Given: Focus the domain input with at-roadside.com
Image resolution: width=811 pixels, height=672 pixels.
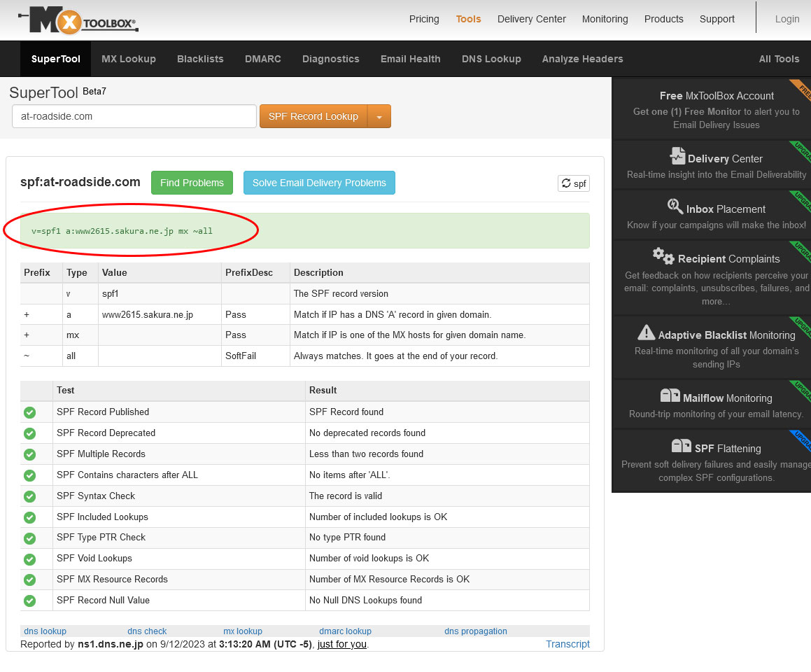Looking at the screenshot, I should click(x=134, y=116).
